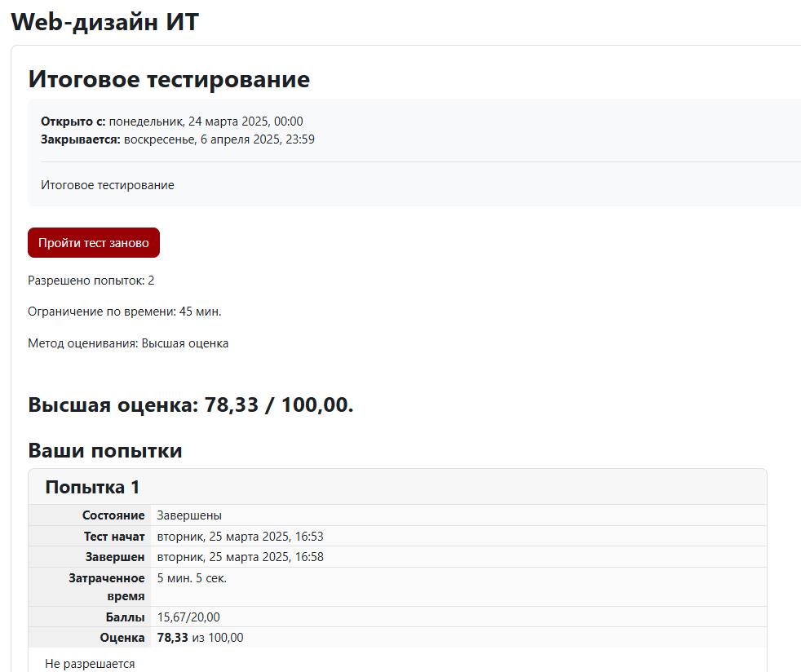Screen dimensions: 801x672
Task: Select the opening date 'понедельник, 24 марта 2025, 00:00'
Action: pos(206,122)
